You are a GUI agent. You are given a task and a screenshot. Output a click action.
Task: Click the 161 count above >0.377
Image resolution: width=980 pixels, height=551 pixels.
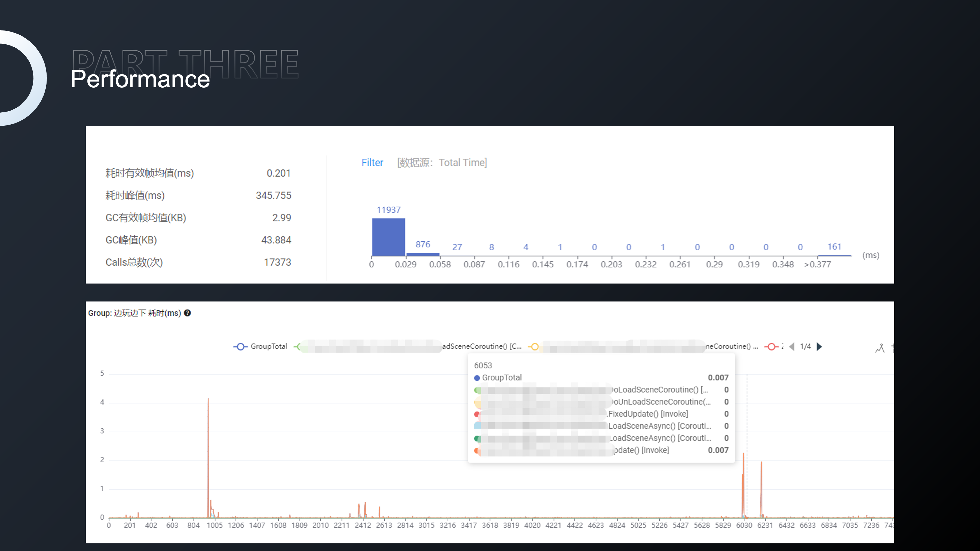(834, 247)
